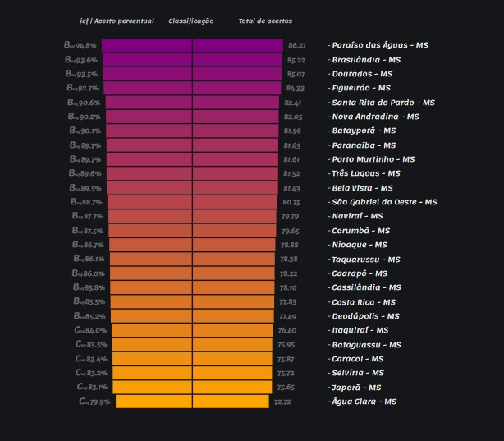The width and height of the screenshot is (504, 441).
Task: Click the 'Total de acertos' column header
Action: pyautogui.click(x=264, y=21)
